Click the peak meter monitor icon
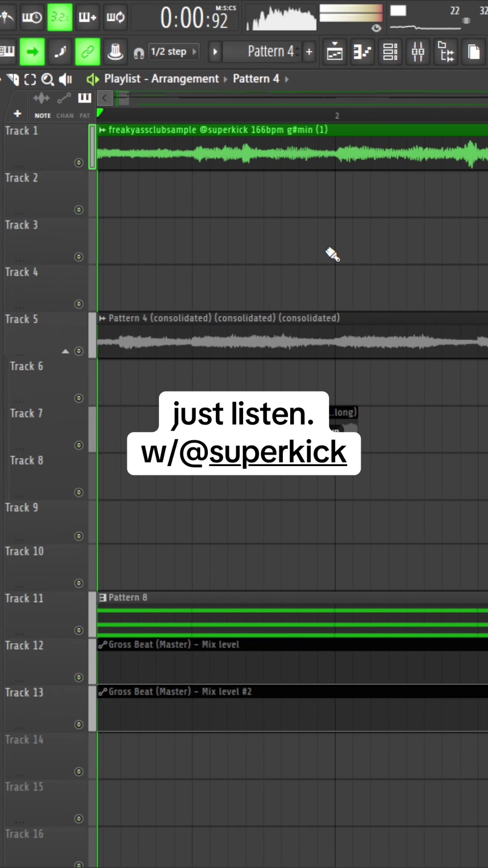The width and height of the screenshot is (488, 868). [x=376, y=28]
